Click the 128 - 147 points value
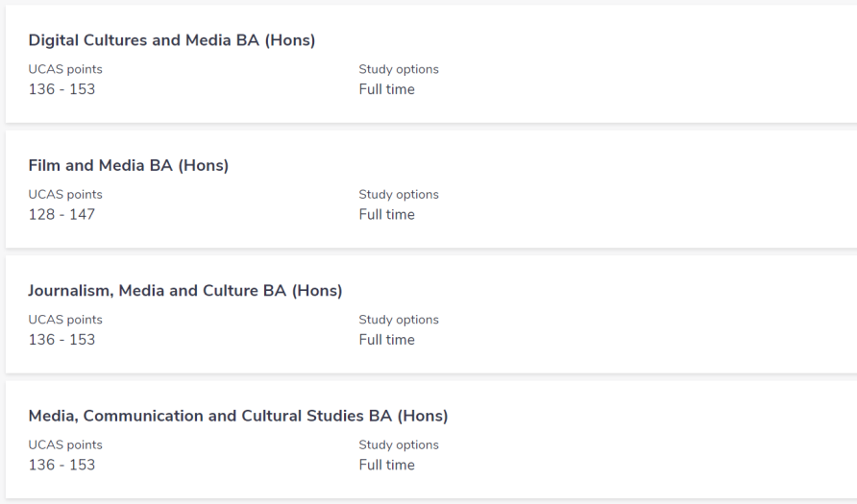This screenshot has height=504, width=857. [x=61, y=214]
